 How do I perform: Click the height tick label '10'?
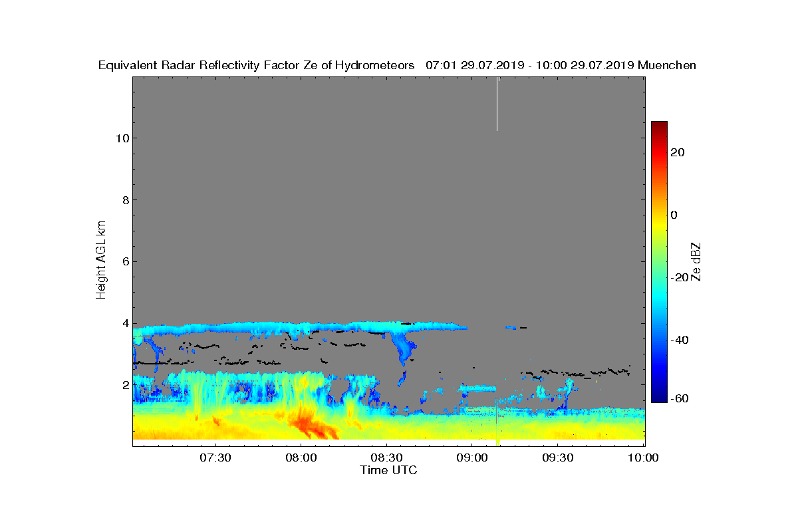[121, 138]
